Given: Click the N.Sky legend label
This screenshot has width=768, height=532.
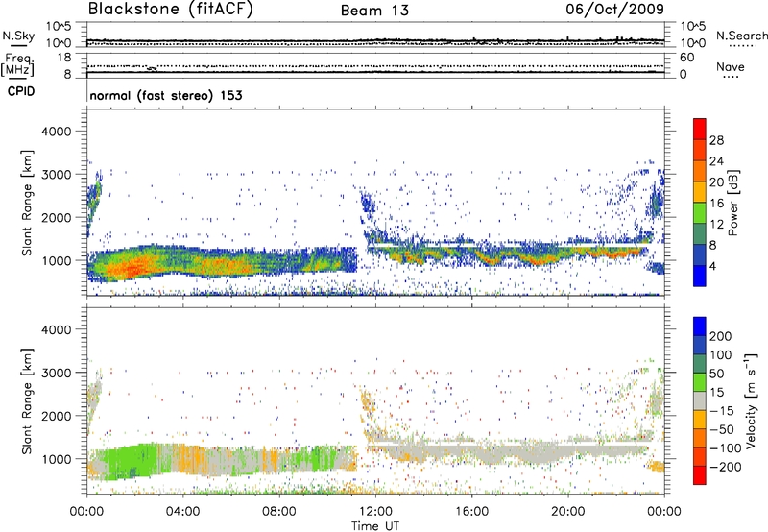Looking at the screenshot, I should click(18, 36).
